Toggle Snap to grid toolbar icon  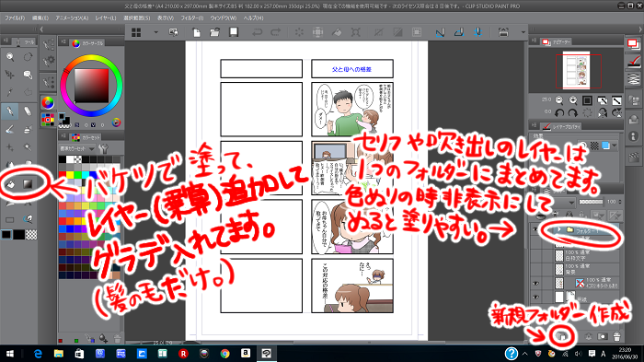(x=478, y=32)
